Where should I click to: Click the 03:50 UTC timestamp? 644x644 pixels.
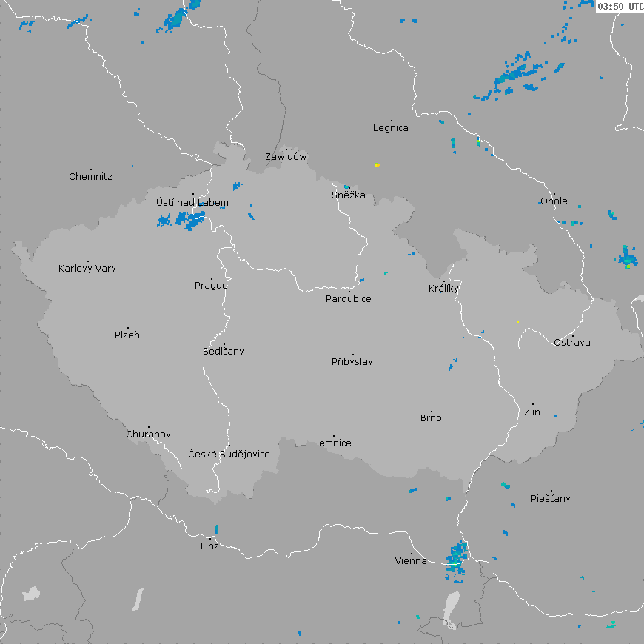620,6
